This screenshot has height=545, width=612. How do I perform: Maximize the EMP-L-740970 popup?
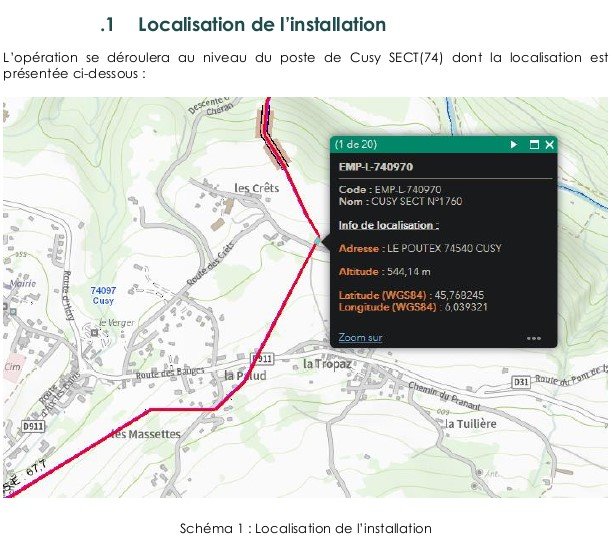coord(534,145)
